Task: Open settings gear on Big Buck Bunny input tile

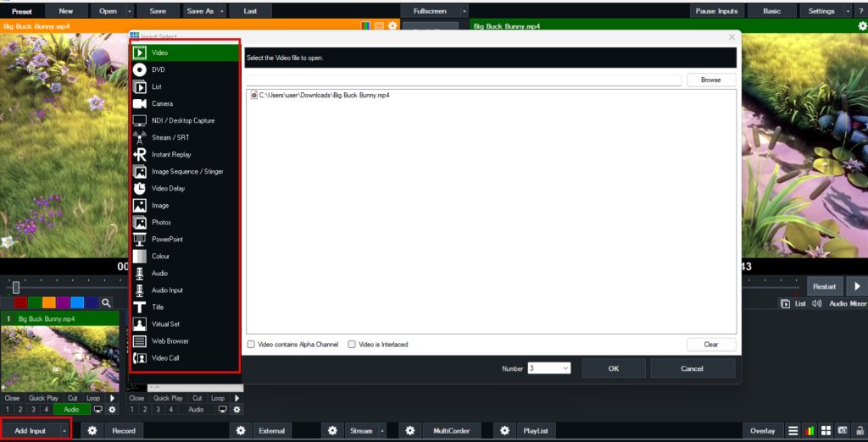Action: click(x=113, y=409)
